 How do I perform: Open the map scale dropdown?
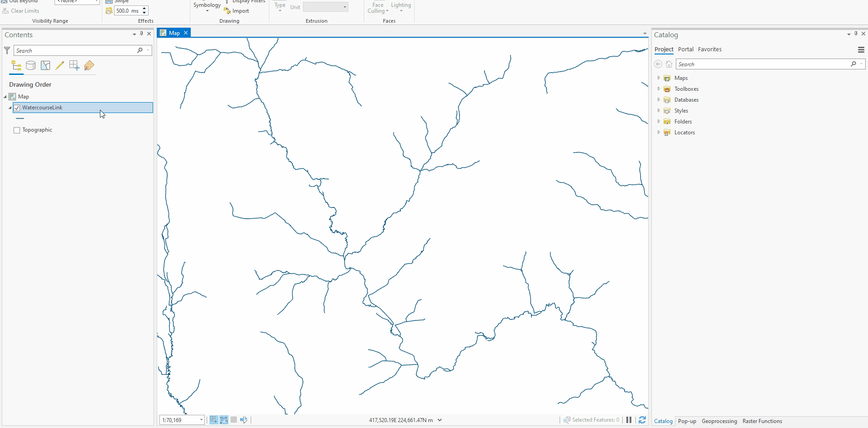click(201, 420)
